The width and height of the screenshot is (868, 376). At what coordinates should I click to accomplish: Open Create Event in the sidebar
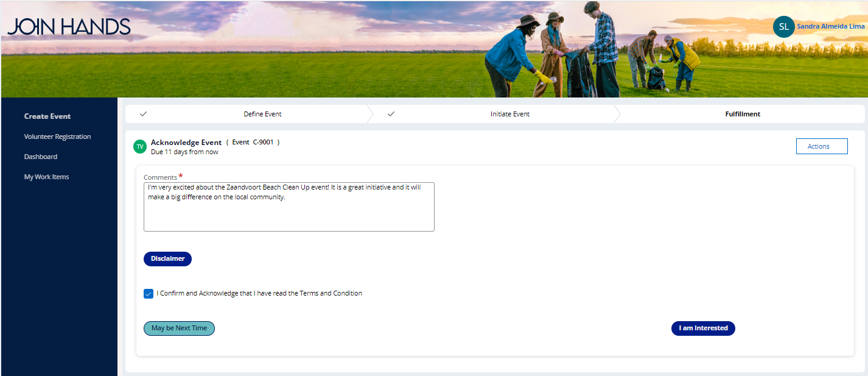(x=47, y=116)
